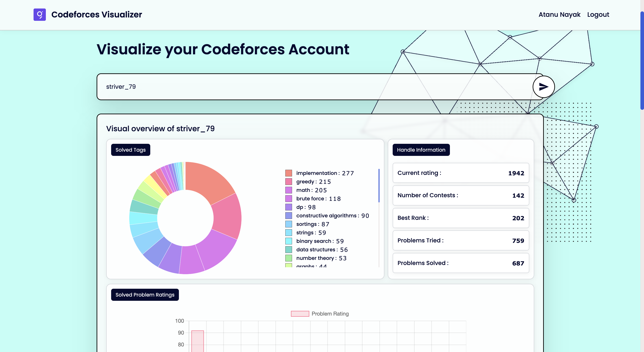Click the 'greedy : 215' legend text

click(x=314, y=182)
